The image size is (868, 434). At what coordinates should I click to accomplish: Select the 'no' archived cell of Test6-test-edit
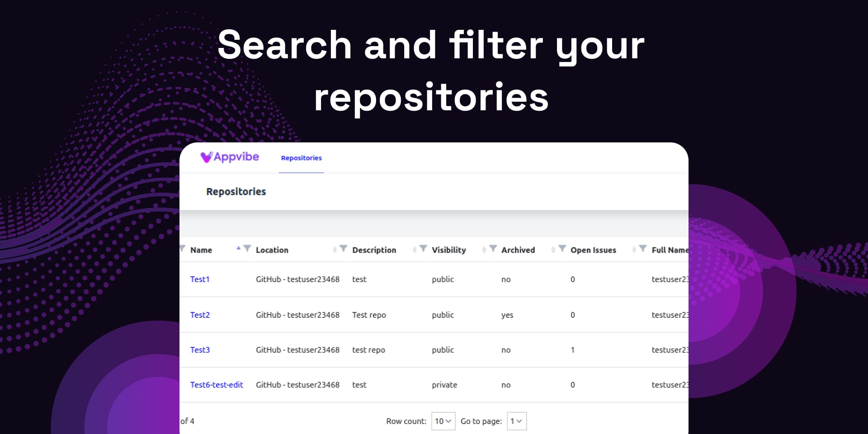506,385
